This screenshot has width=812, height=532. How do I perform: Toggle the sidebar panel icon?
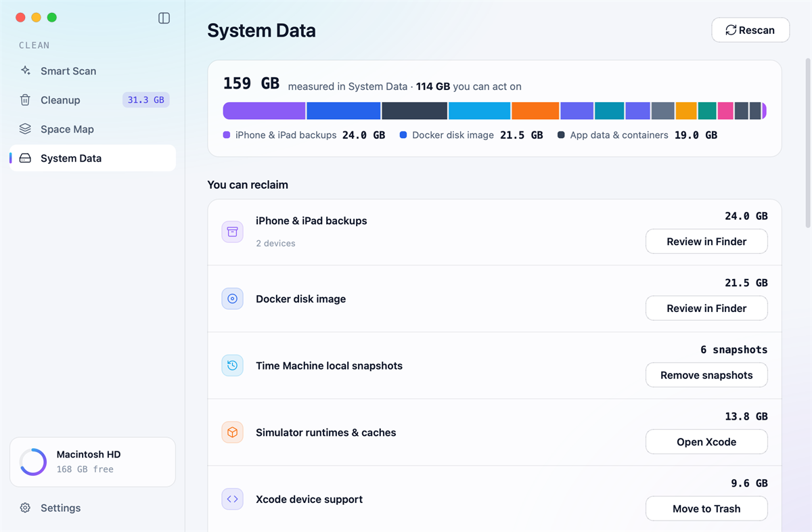click(164, 18)
